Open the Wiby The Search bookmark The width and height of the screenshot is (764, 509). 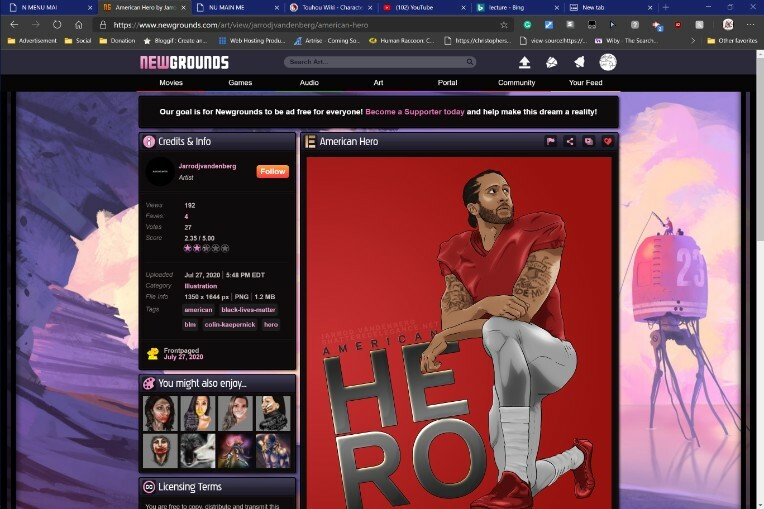point(627,41)
